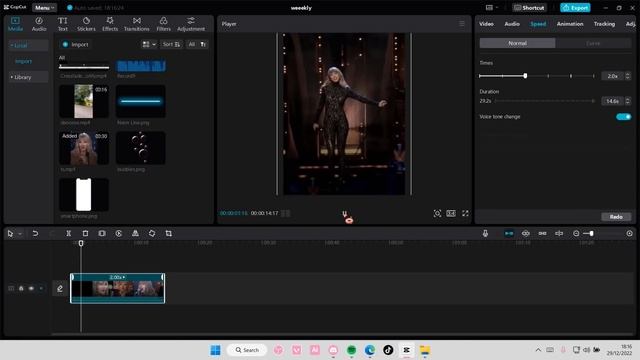Start voiceover recording with microphone icon
The height and width of the screenshot is (360, 640).
pos(485,233)
